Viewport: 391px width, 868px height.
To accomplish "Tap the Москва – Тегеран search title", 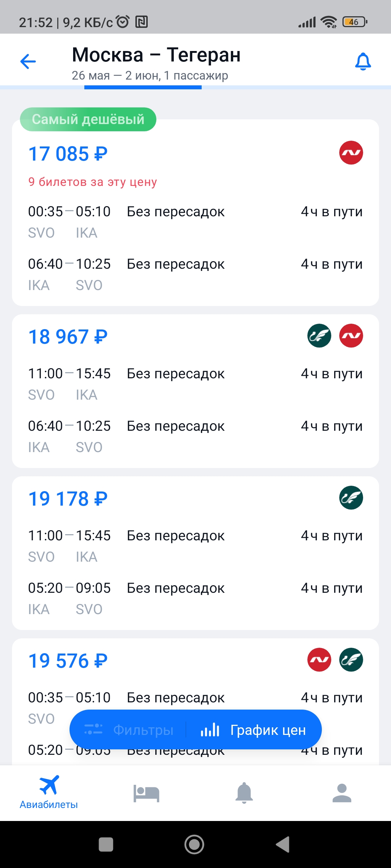I will (x=156, y=55).
